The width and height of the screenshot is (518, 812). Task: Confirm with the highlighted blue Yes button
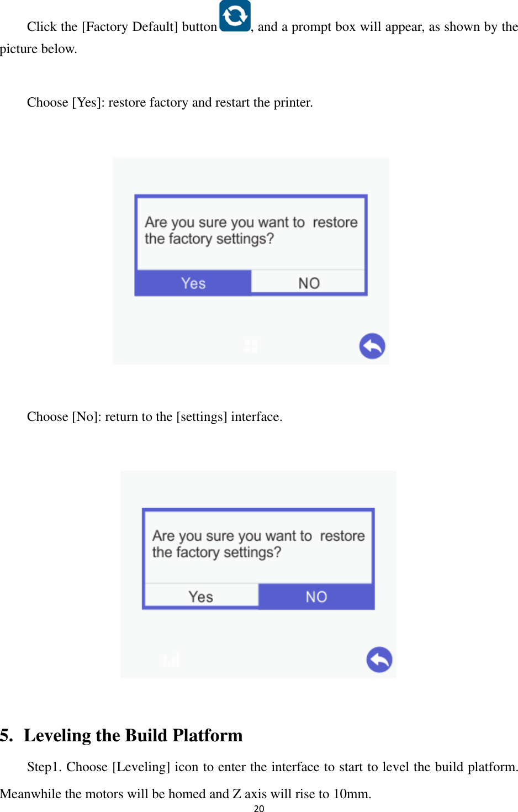click(x=193, y=283)
